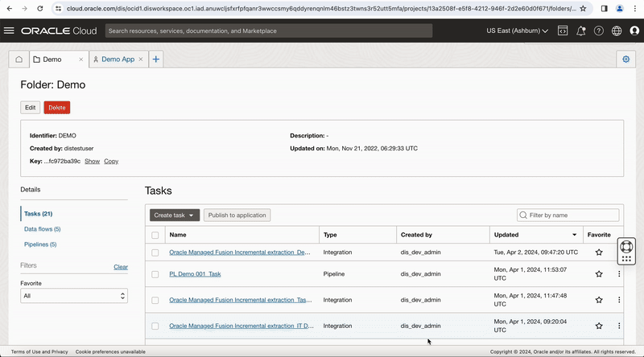
Task: Open Chrome three-dot menu
Action: pyautogui.click(x=635, y=8)
